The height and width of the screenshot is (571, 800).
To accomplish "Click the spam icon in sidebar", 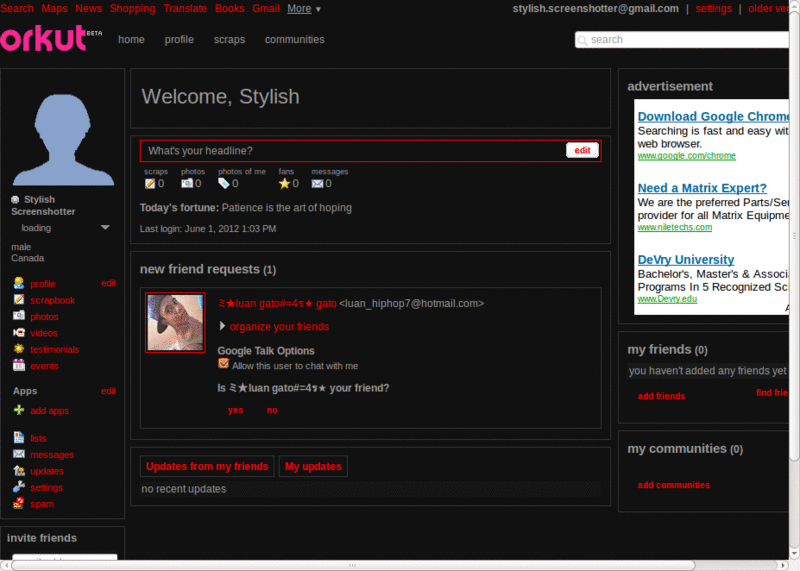I will tap(19, 503).
